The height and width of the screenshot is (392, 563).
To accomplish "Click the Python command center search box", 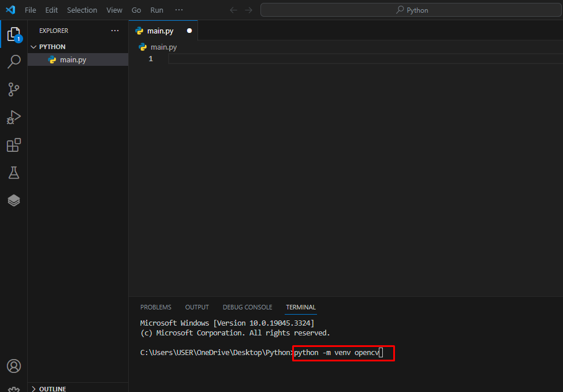I will (411, 10).
